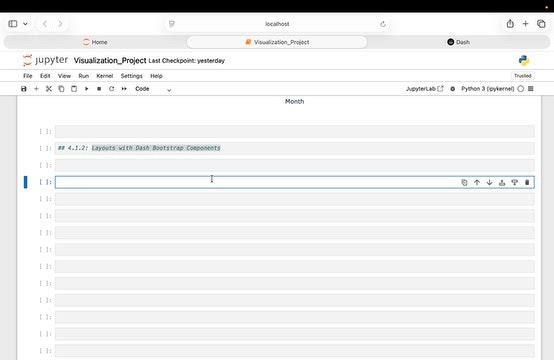
Task: Open the cell type Code dropdown
Action: coord(153,89)
